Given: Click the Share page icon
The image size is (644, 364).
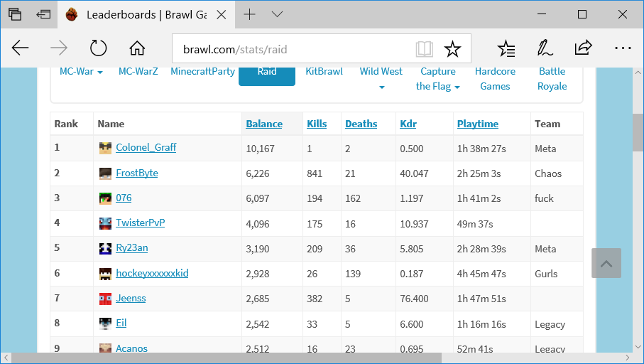Looking at the screenshot, I should pyautogui.click(x=583, y=48).
